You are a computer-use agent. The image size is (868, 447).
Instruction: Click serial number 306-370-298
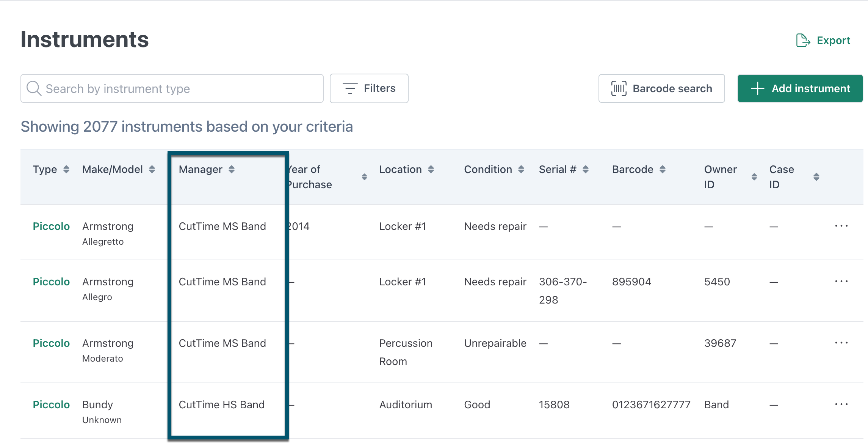[x=563, y=291]
